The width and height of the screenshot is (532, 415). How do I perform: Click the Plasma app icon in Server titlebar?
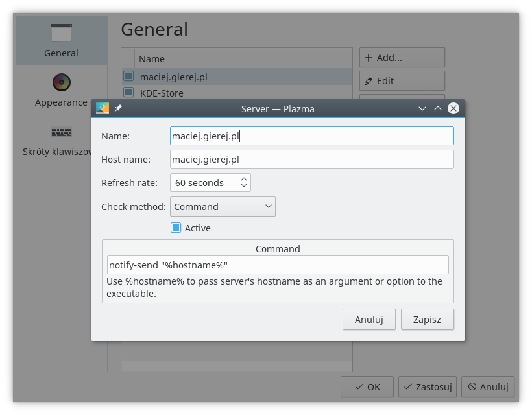click(103, 108)
